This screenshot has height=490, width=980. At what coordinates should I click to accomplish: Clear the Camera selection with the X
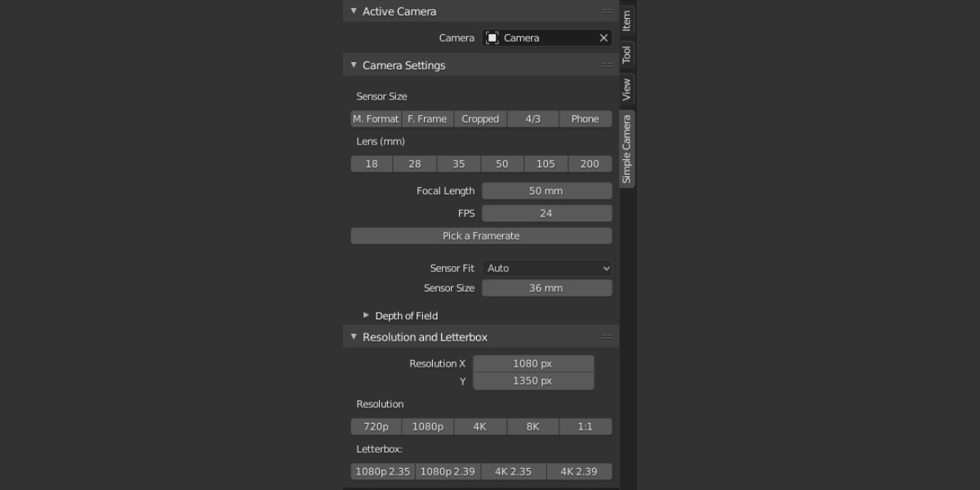point(604,38)
